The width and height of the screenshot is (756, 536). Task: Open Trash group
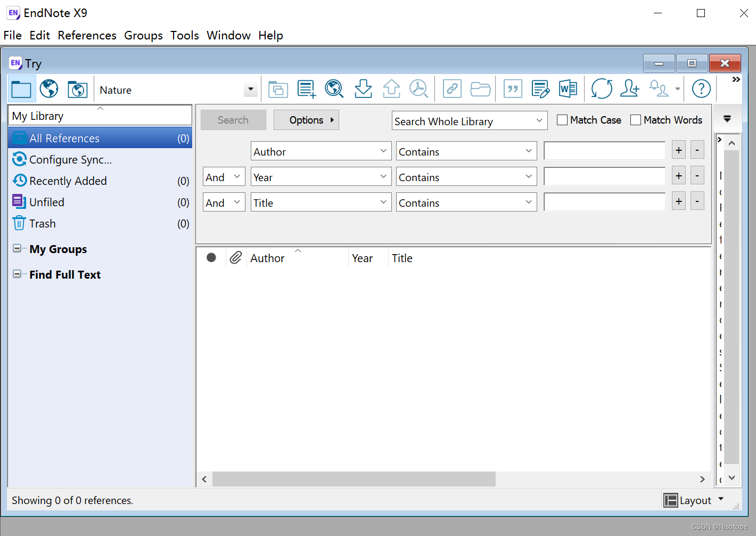click(100, 223)
